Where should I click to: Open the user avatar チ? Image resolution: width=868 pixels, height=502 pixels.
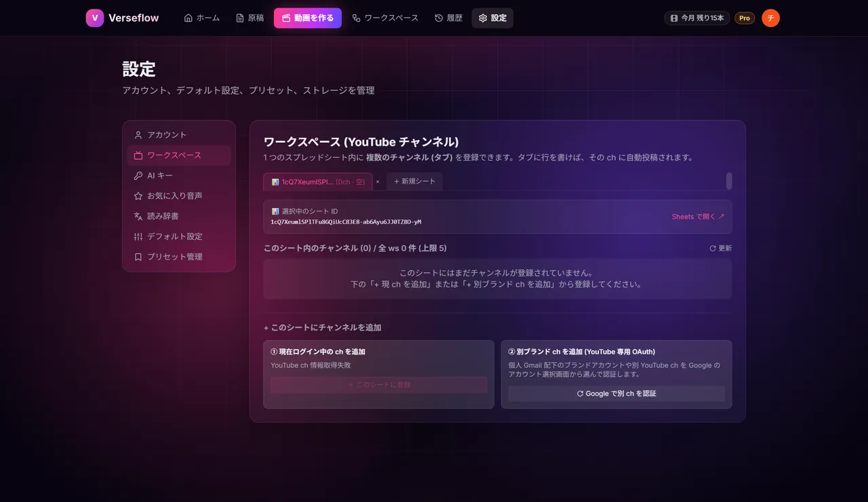[770, 18]
